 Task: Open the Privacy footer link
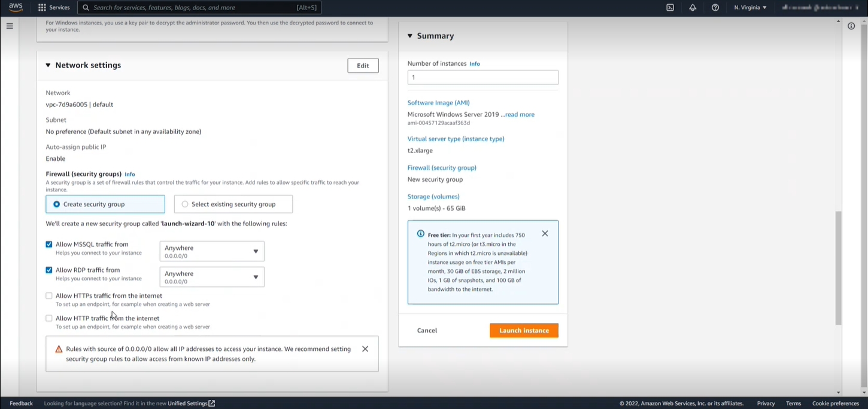[x=766, y=404]
